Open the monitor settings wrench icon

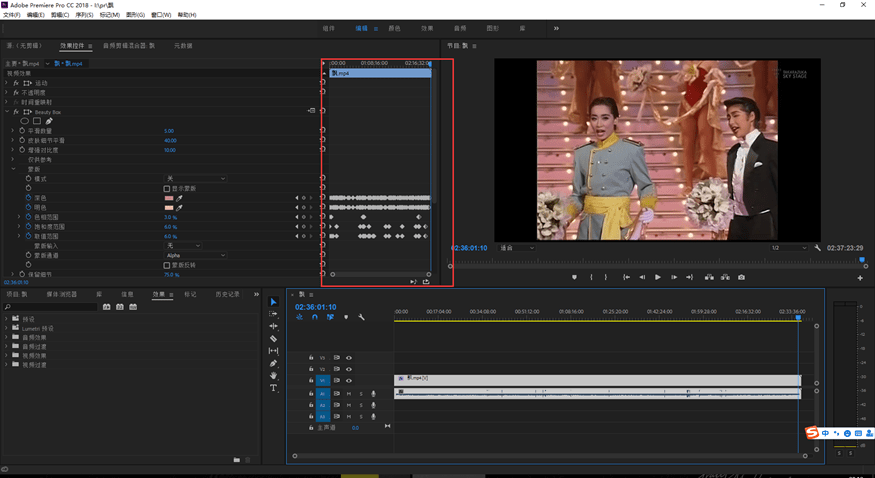pyautogui.click(x=817, y=247)
